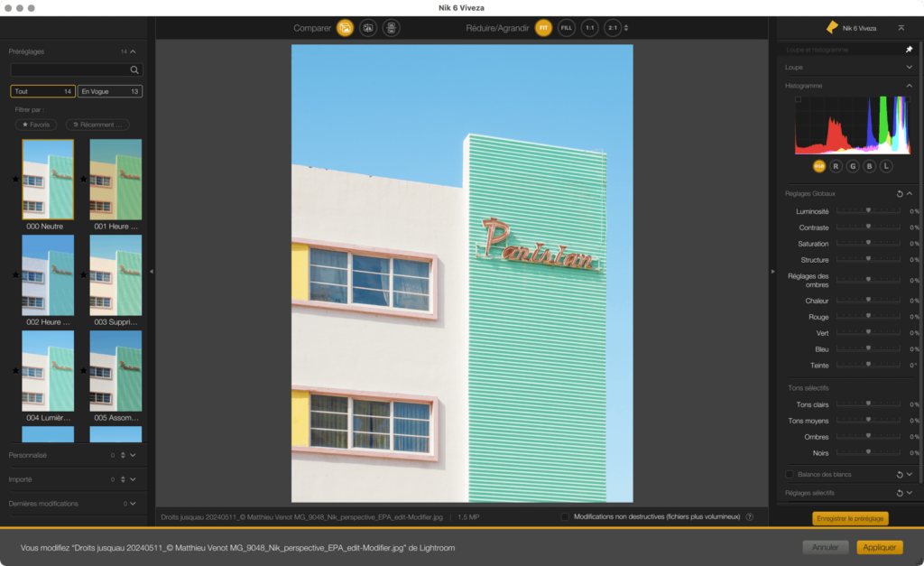
Task: Set zoom to 2:1
Action: [x=613, y=28]
